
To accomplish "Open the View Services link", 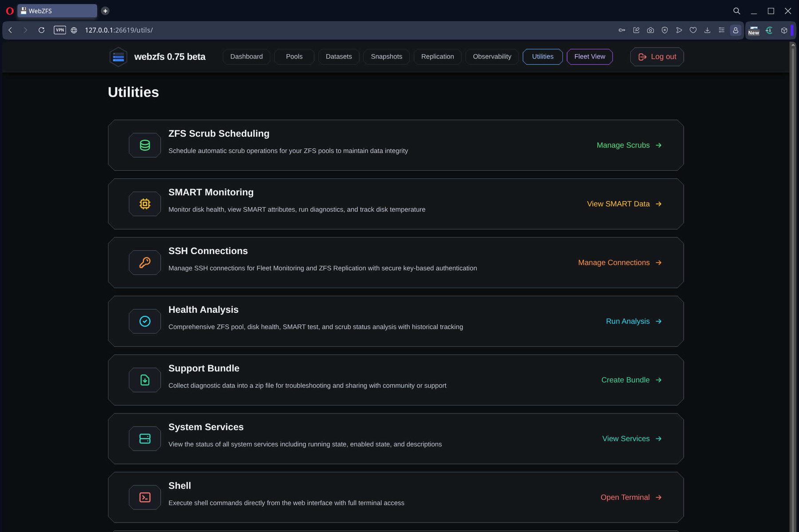I will 632,438.
